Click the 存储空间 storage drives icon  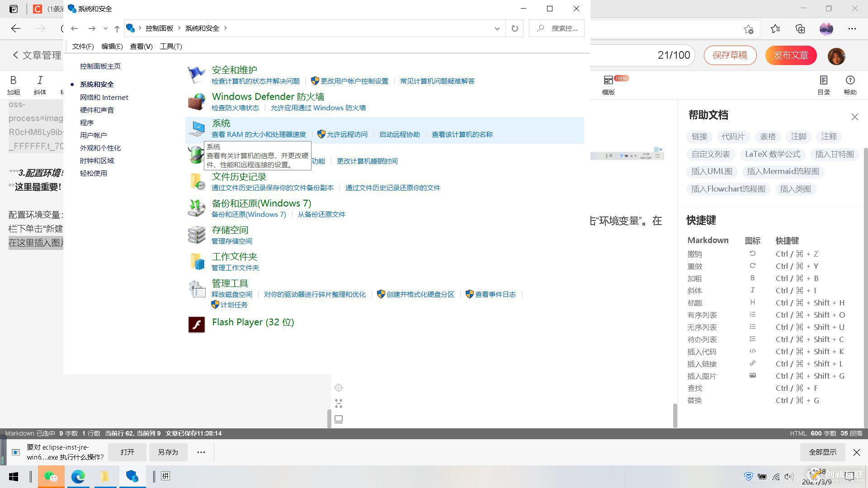pos(197,235)
